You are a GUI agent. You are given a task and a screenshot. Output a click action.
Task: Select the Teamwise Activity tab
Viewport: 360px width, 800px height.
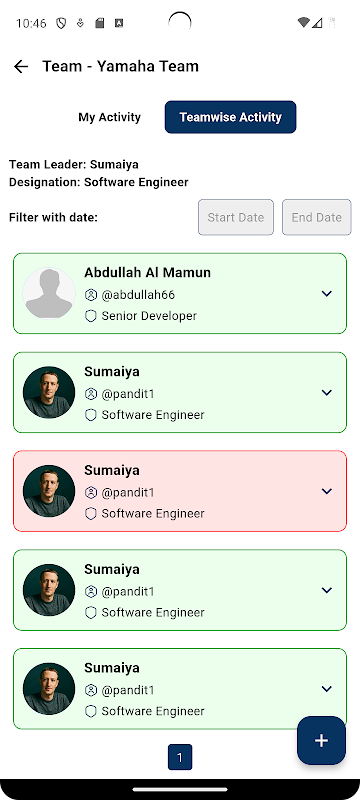230,117
